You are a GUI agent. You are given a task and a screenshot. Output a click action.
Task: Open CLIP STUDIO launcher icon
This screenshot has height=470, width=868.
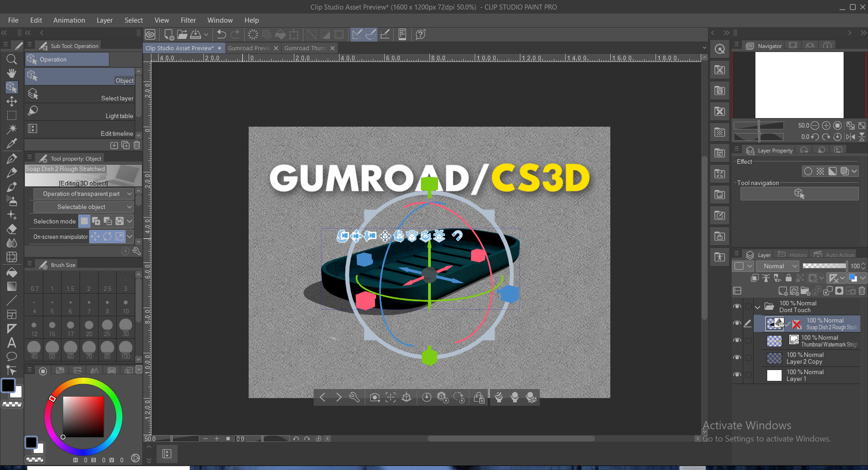[x=150, y=34]
